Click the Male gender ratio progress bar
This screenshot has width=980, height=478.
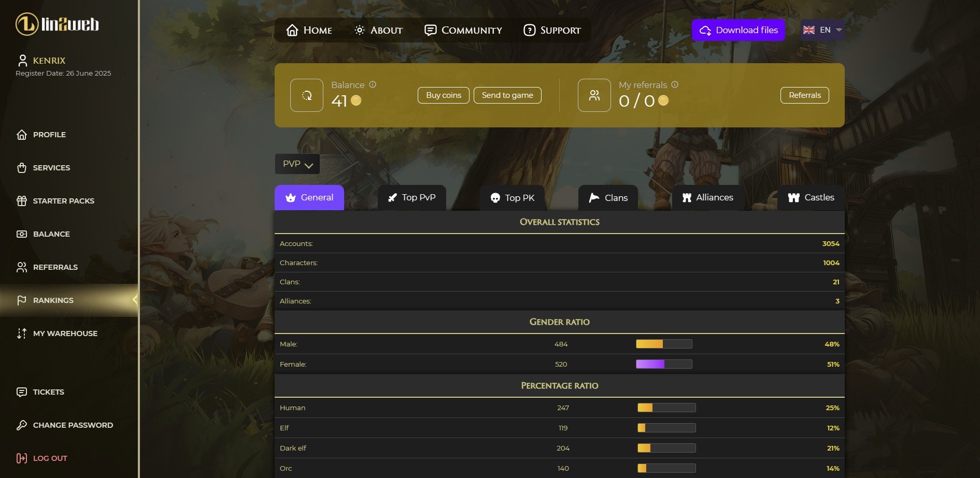(x=664, y=344)
